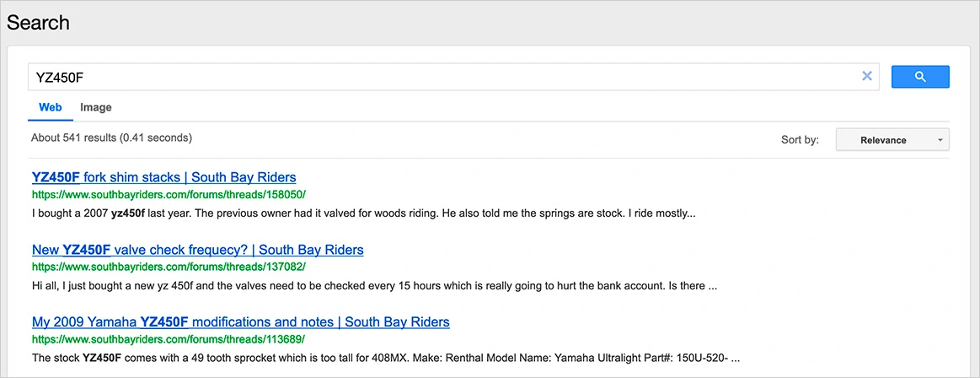The height and width of the screenshot is (378, 980).
Task: Switch to the Web results tab
Action: point(51,108)
